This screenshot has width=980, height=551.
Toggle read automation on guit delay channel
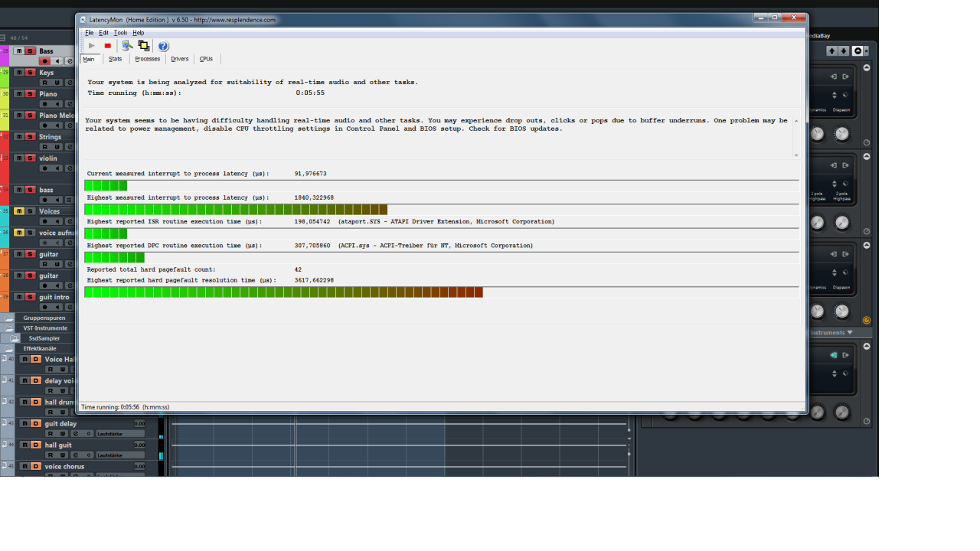51,434
